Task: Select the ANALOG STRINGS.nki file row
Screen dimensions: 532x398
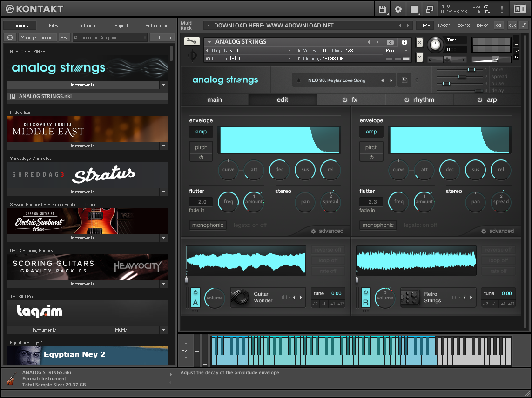Action: click(87, 96)
